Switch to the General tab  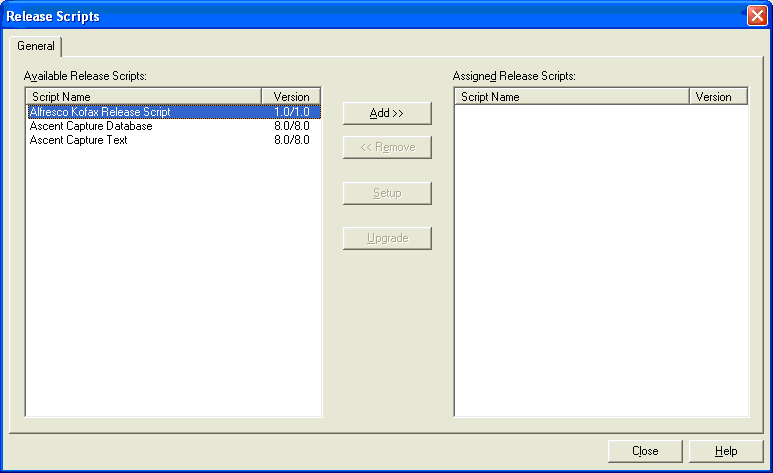[36, 46]
